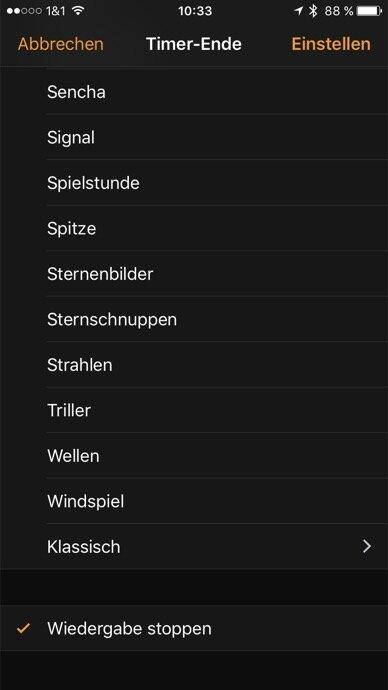
Task: Cancel with the Abbrechen button
Action: tap(61, 44)
